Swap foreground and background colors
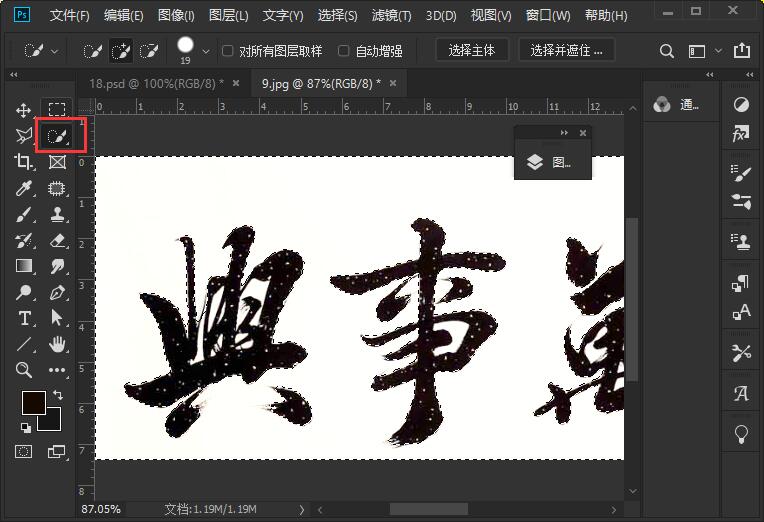 pyautogui.click(x=58, y=395)
